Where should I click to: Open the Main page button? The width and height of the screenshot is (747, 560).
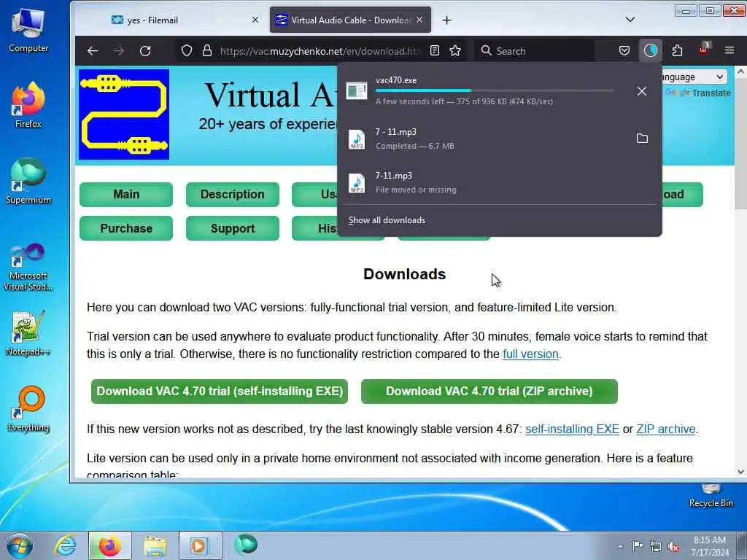(x=126, y=194)
